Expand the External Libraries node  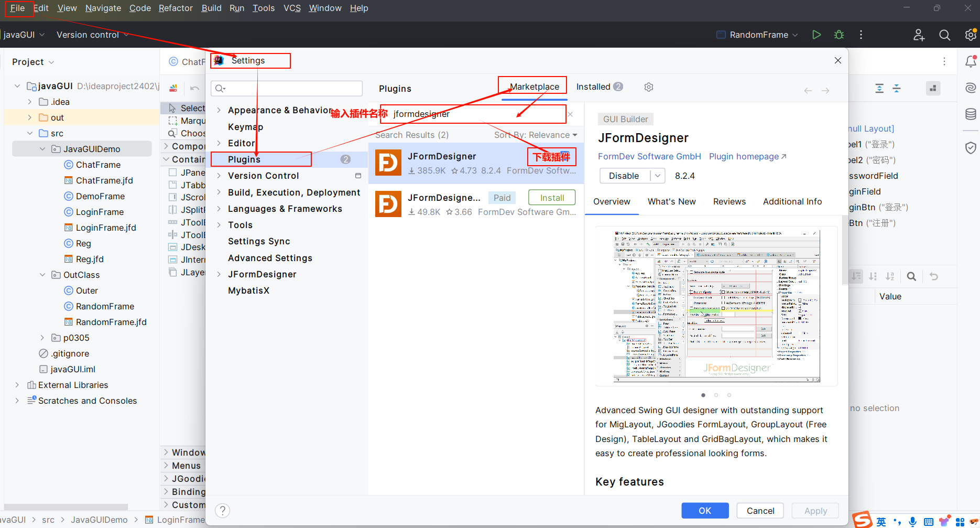coord(17,385)
